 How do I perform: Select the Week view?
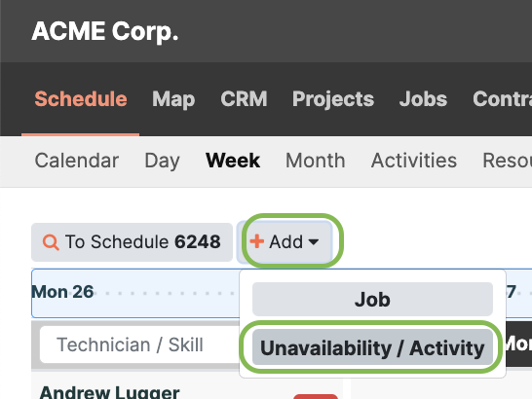tap(233, 161)
